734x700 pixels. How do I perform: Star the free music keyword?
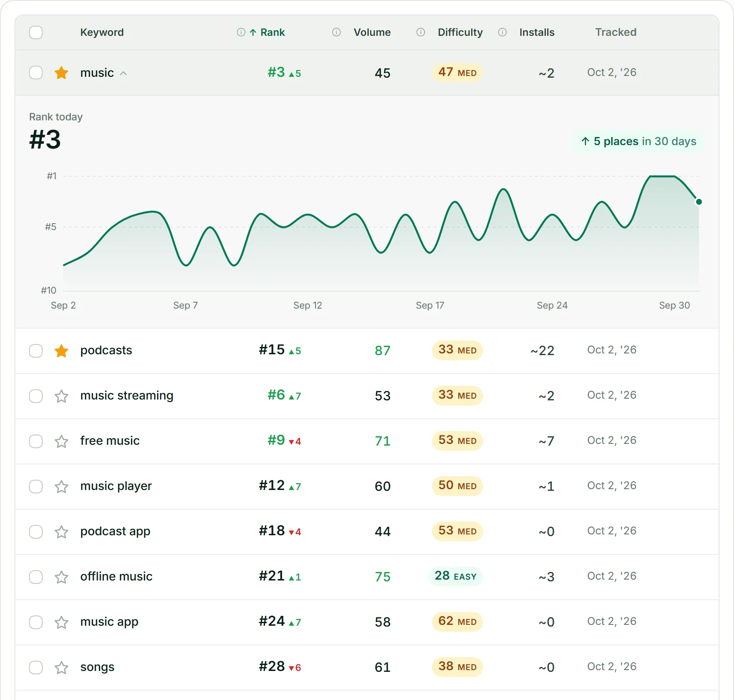point(61,441)
